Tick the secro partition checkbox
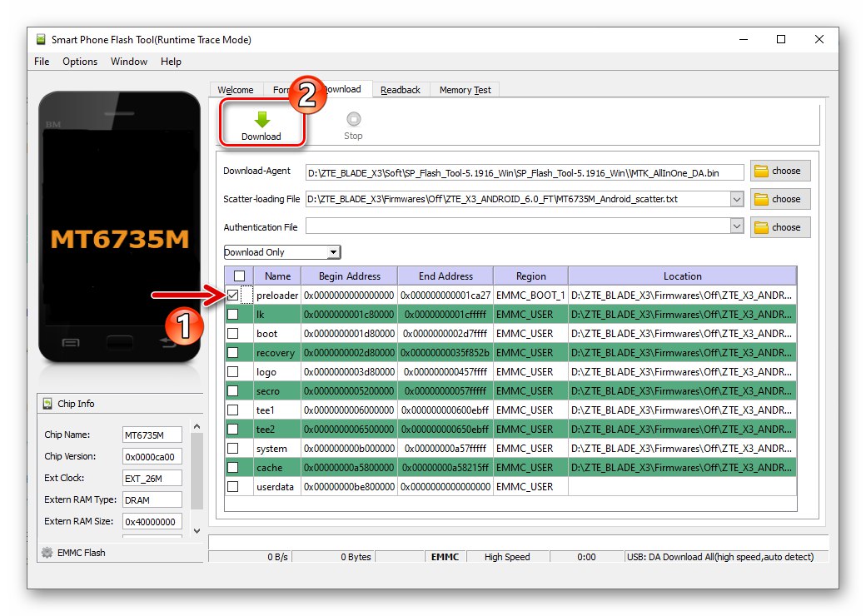The height and width of the screenshot is (616, 866). coord(233,390)
